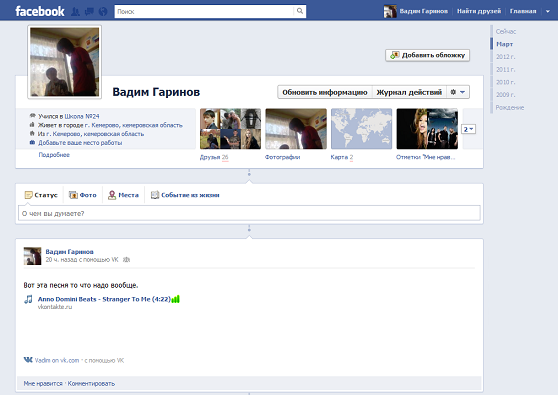Open the Фотографии thumbnail

[x=296, y=129]
